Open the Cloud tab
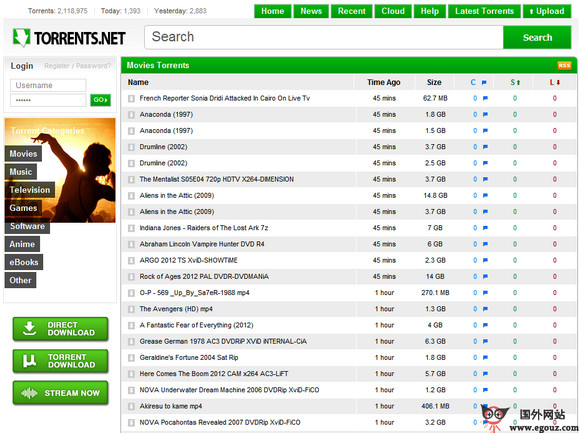The height and width of the screenshot is (433, 580). [393, 11]
